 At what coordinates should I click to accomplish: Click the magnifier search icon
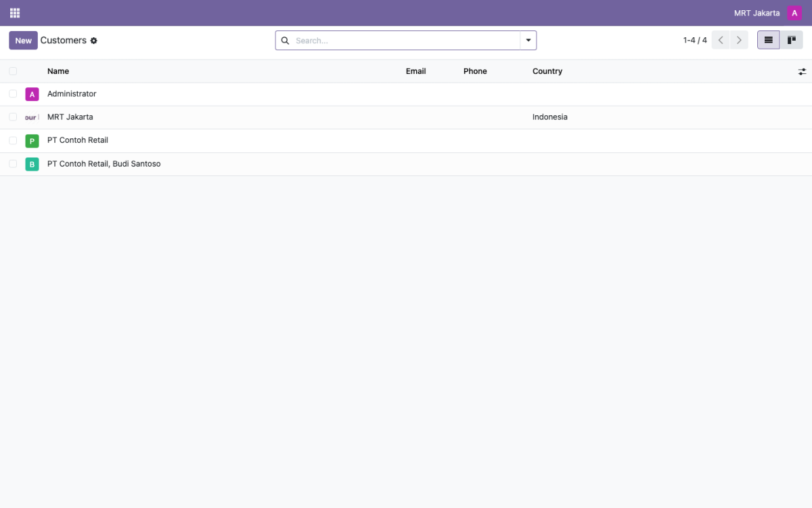(285, 41)
